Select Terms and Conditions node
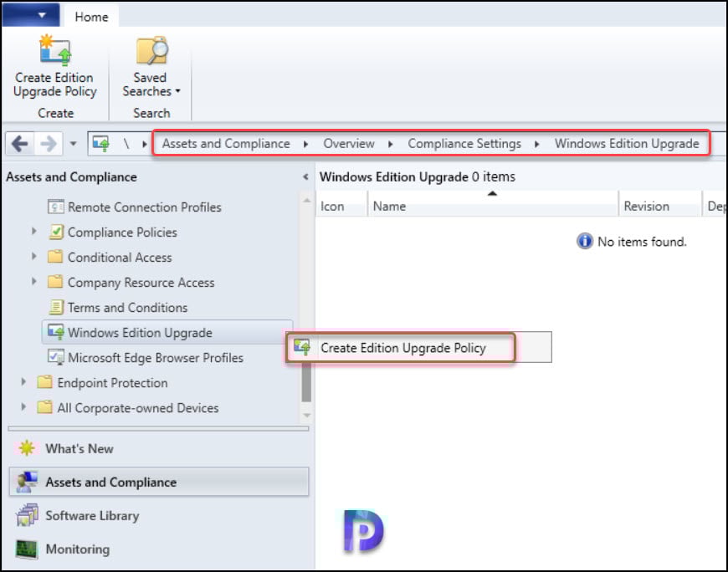 tap(128, 307)
